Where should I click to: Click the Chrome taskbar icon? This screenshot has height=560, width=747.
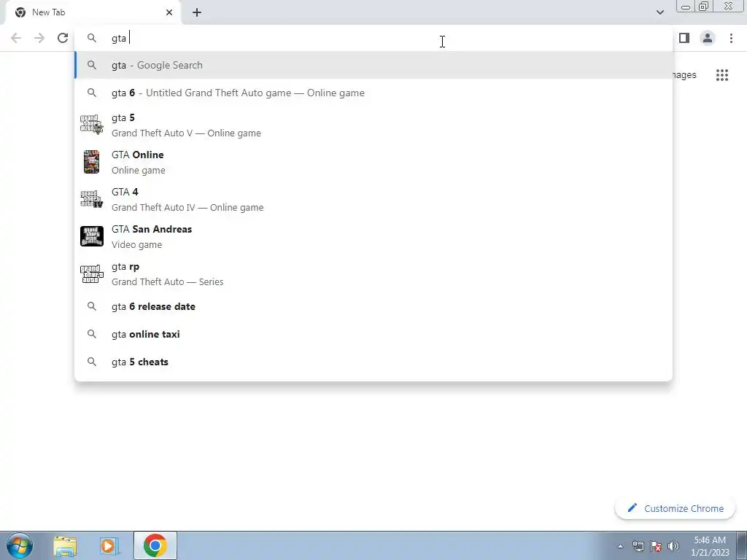coord(155,545)
